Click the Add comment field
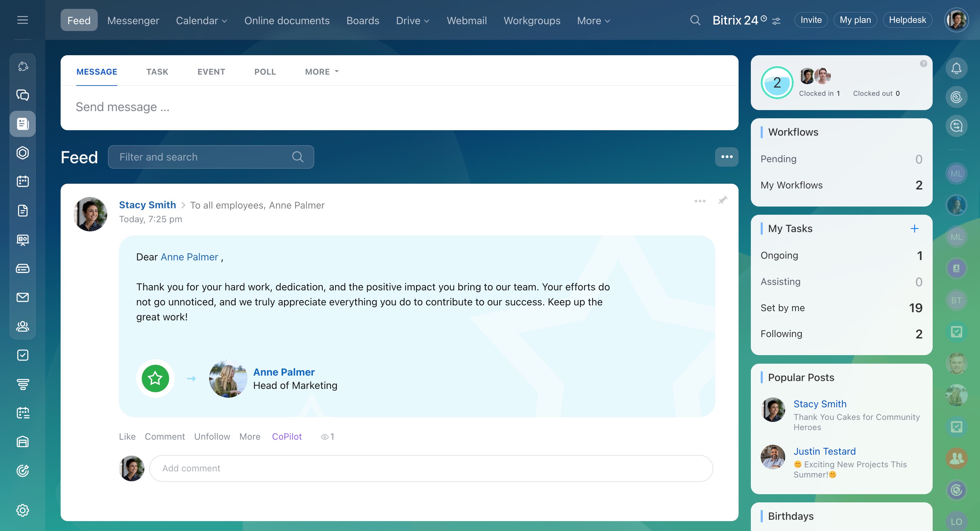Screen dimensions: 980x531 (x=431, y=468)
